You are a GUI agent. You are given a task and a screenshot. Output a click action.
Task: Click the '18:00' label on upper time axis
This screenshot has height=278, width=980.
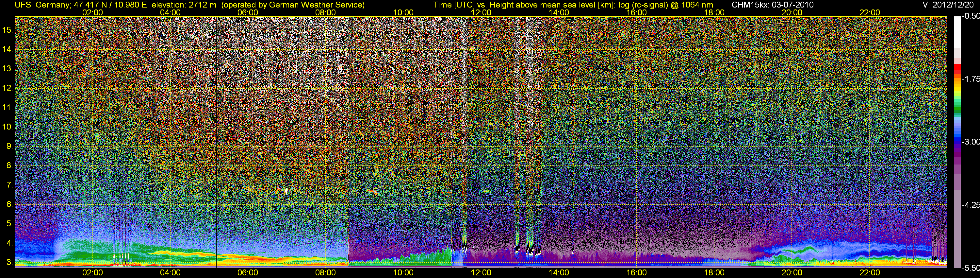click(714, 12)
